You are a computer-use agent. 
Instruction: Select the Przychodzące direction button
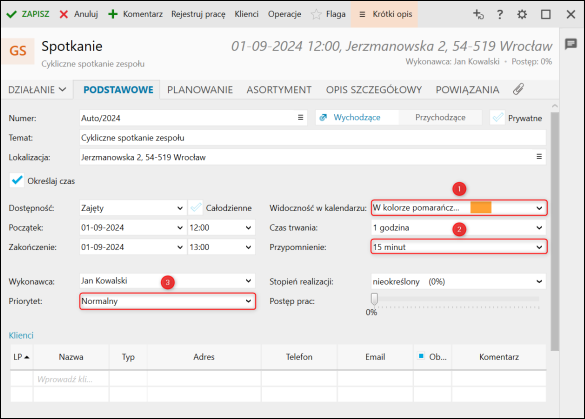pos(440,118)
